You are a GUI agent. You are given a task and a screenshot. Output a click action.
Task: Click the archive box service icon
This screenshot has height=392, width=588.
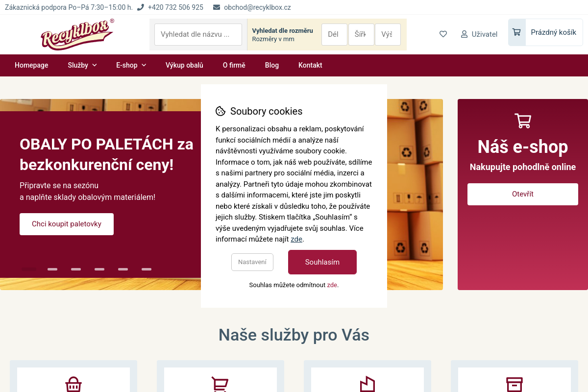point(514,384)
